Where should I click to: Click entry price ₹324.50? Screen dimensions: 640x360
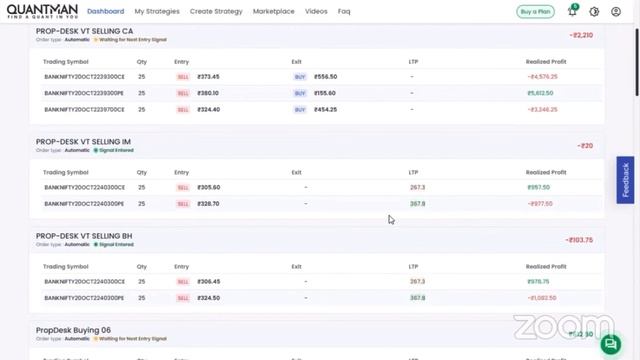click(x=209, y=298)
